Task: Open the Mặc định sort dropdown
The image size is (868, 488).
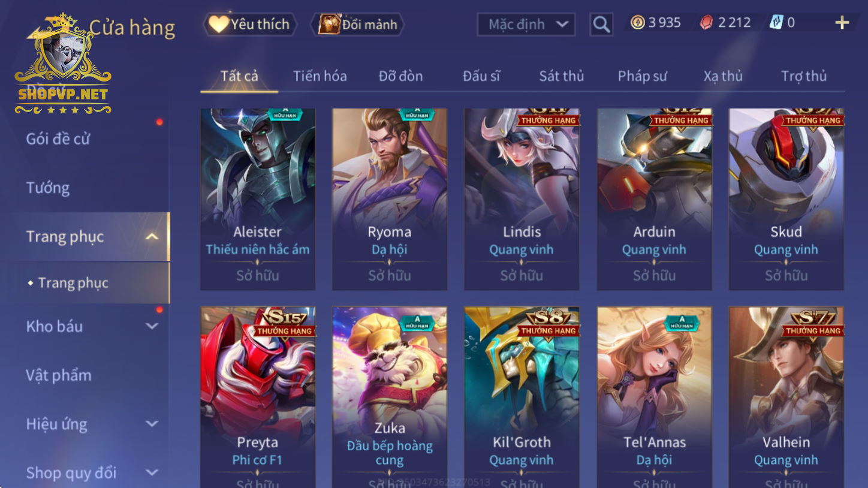Action: (x=526, y=25)
